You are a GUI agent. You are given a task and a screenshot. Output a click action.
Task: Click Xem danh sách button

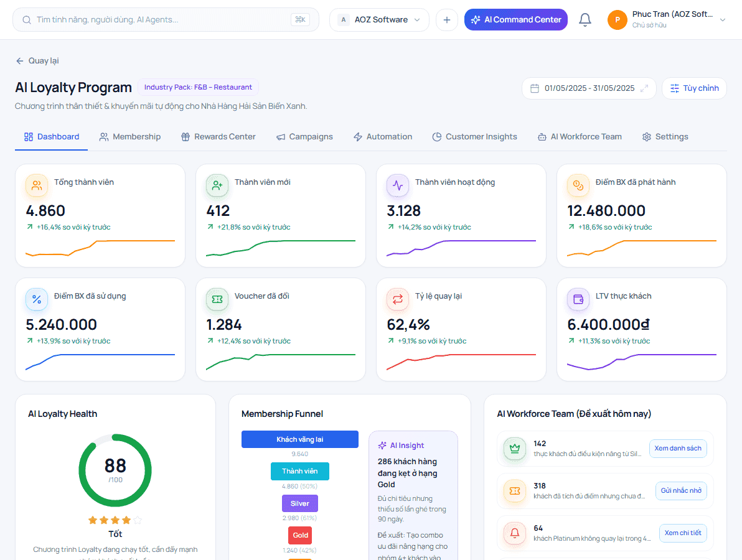point(678,449)
